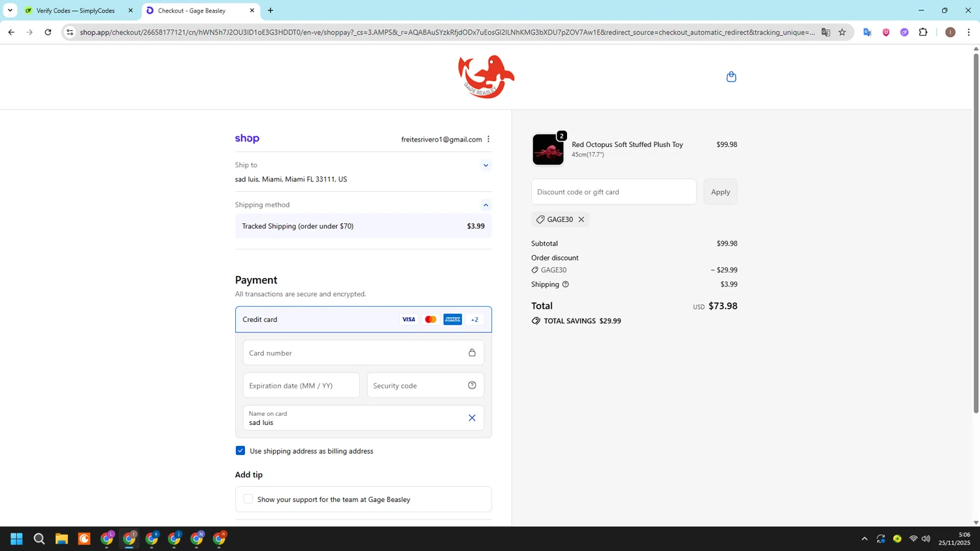Show hidden system tray icons
This screenshot has height=551, width=980.
point(864,539)
